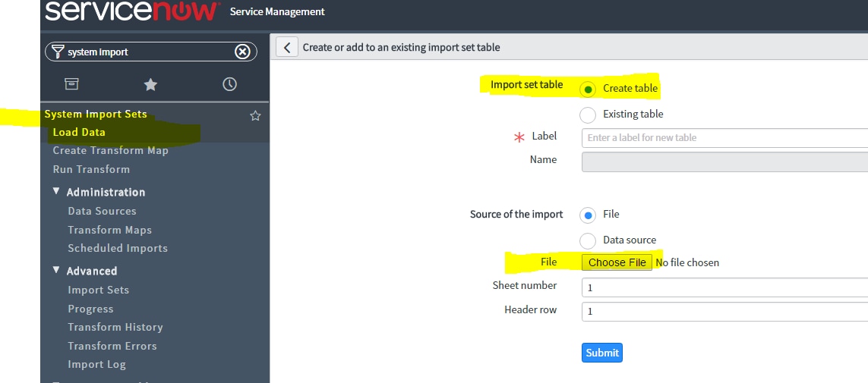The image size is (868, 383).
Task: Favorite System Import Sets with star outline
Action: (255, 116)
